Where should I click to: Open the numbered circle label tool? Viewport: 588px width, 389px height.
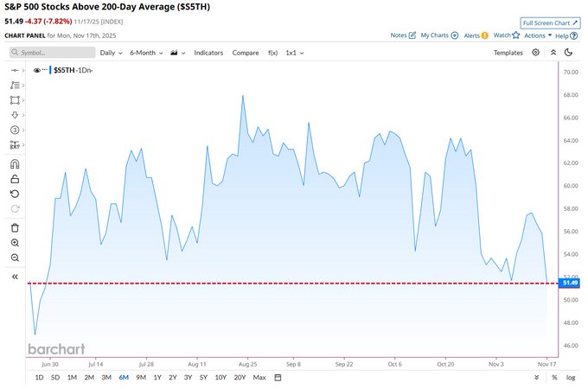[15, 130]
